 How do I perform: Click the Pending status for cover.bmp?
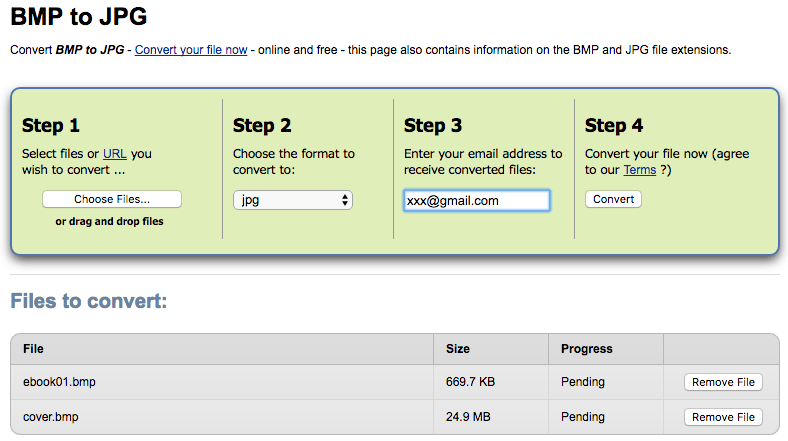(583, 417)
